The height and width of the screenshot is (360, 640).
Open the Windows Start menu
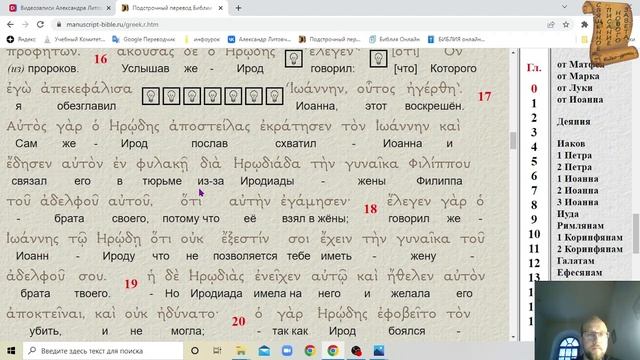(x=11, y=351)
